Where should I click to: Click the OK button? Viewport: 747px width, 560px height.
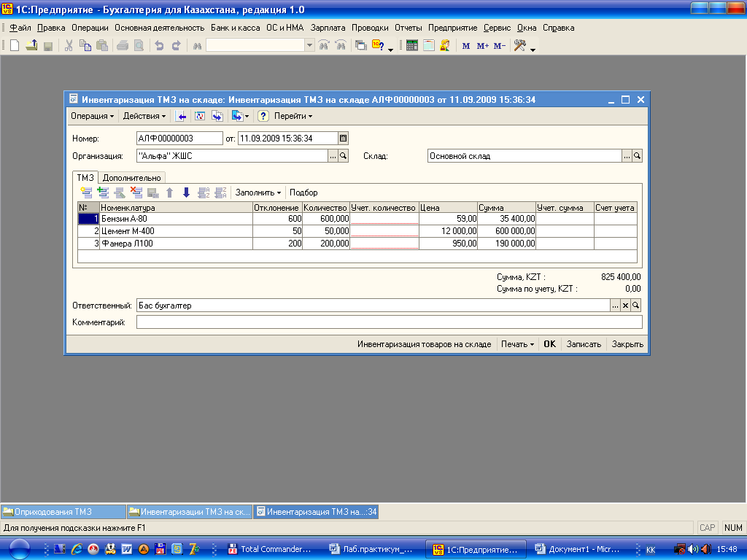coord(550,344)
